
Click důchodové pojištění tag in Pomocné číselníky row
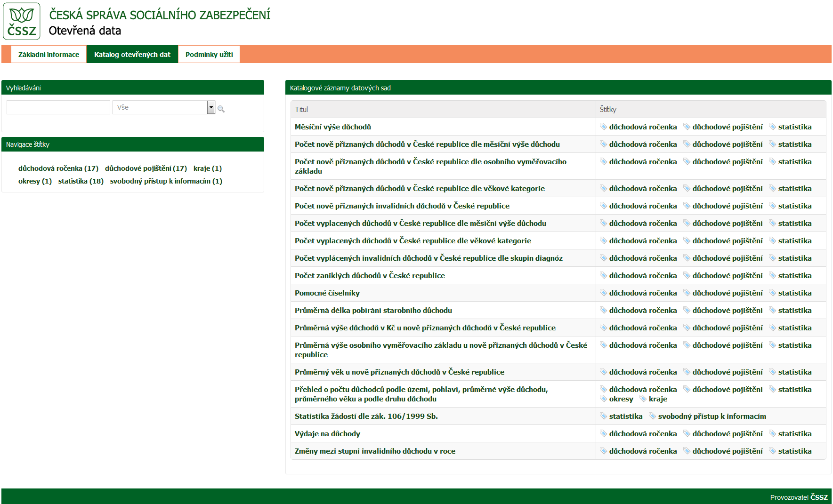click(x=728, y=293)
